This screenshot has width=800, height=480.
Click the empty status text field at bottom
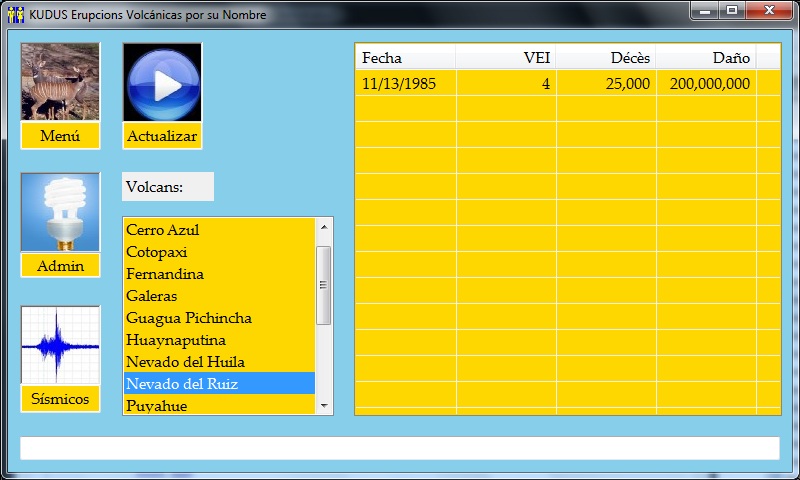(399, 448)
